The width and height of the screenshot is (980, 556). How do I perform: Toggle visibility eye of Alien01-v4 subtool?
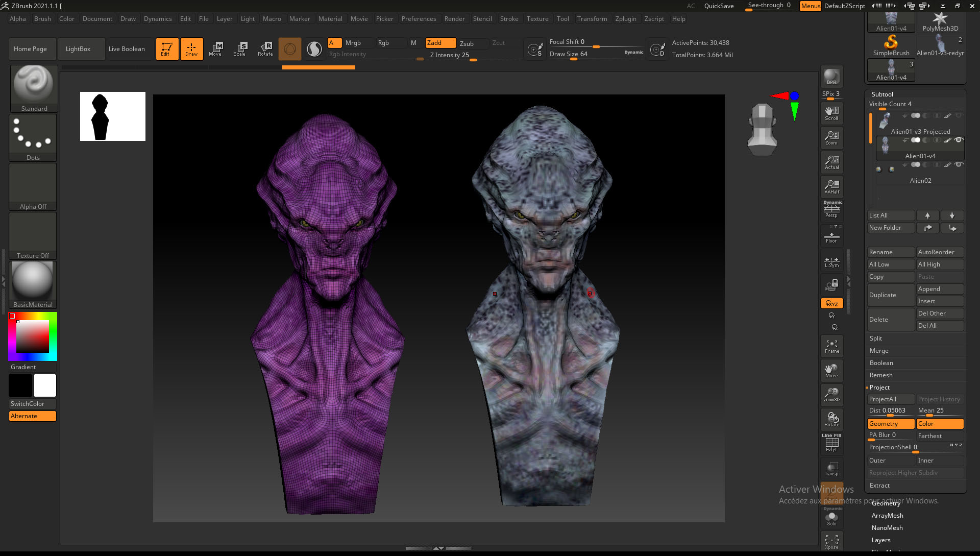[x=959, y=140]
